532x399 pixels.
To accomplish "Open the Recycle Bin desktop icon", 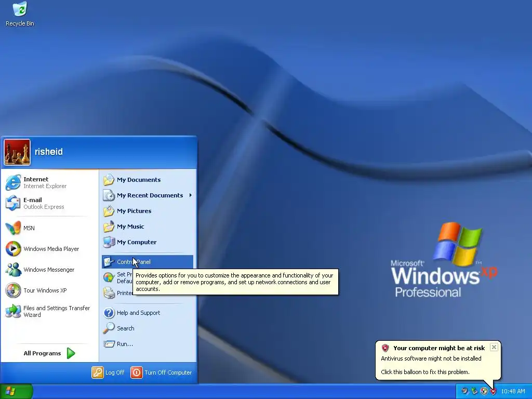I will point(20,9).
